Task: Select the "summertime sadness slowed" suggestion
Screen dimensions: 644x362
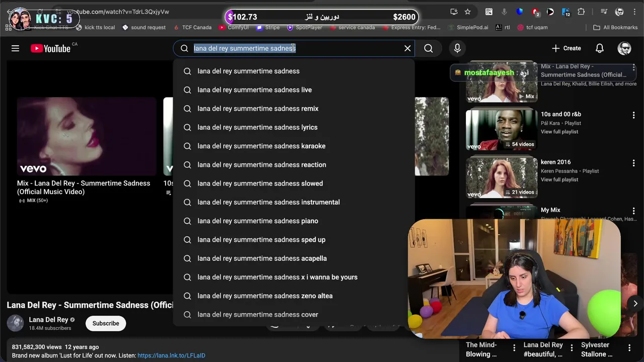Action: pos(294,184)
